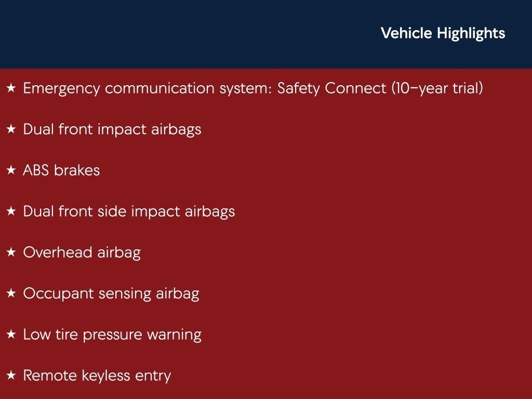Image resolution: width=532 pixels, height=399 pixels.
Task: Click empty navy header banner left of title
Action: click(x=182, y=34)
